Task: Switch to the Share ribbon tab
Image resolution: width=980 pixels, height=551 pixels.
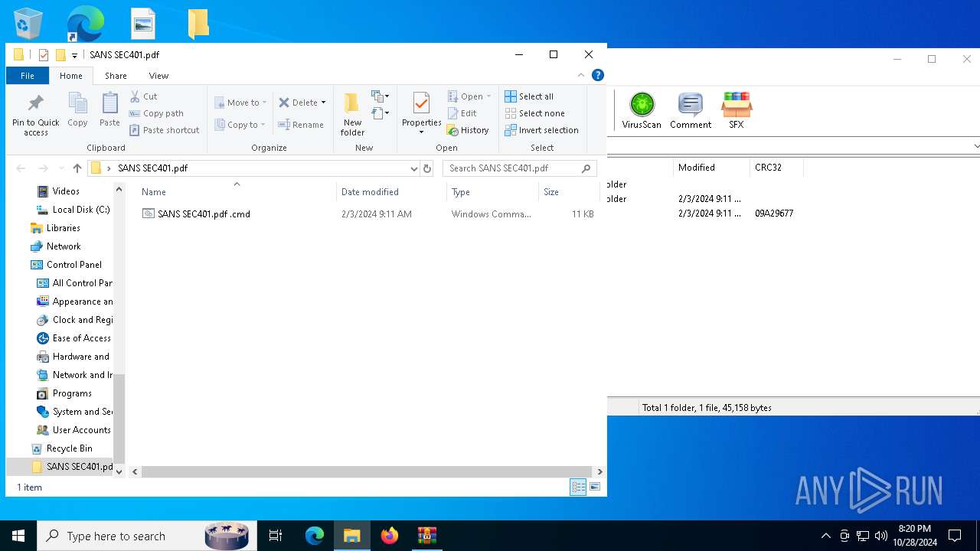Action: (x=116, y=76)
